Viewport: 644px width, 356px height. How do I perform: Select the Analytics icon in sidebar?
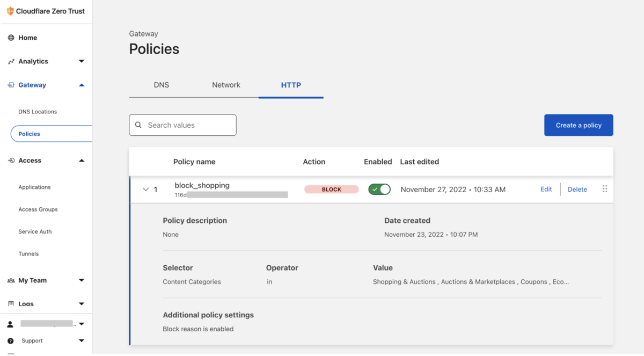pyautogui.click(x=12, y=61)
